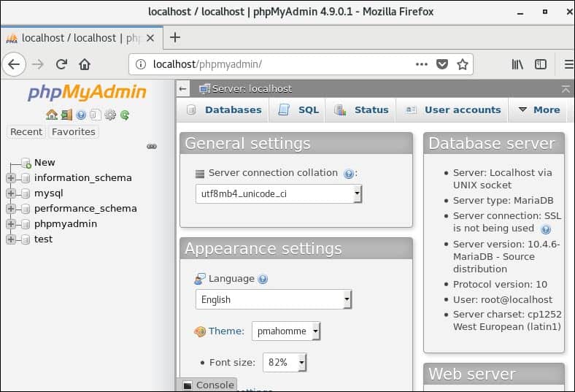Click the Protocol version: 10 text
Image resolution: width=575 pixels, height=392 pixels.
click(x=500, y=285)
